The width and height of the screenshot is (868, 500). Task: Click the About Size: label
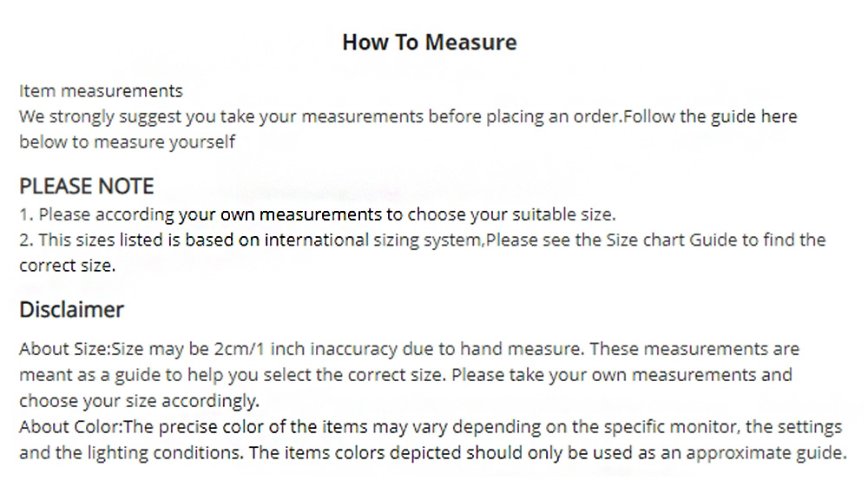(x=65, y=349)
